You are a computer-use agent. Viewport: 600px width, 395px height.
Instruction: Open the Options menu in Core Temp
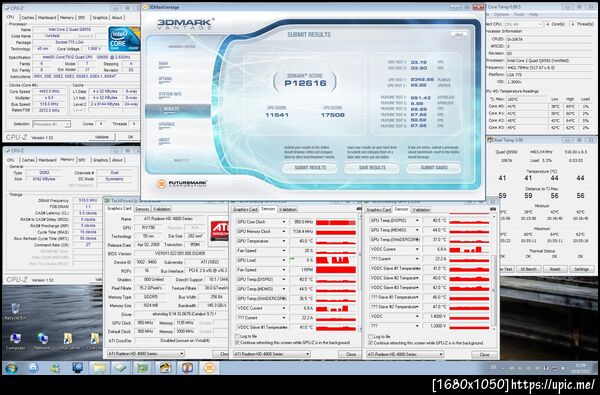click(x=501, y=15)
